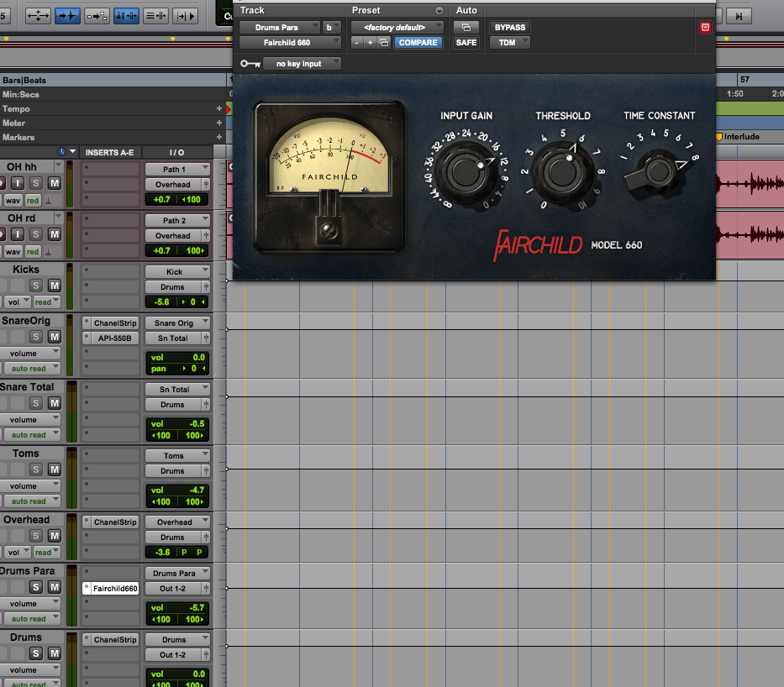Click the red target plugin button
Image resolution: width=784 pixels, height=687 pixels.
pyautogui.click(x=705, y=28)
